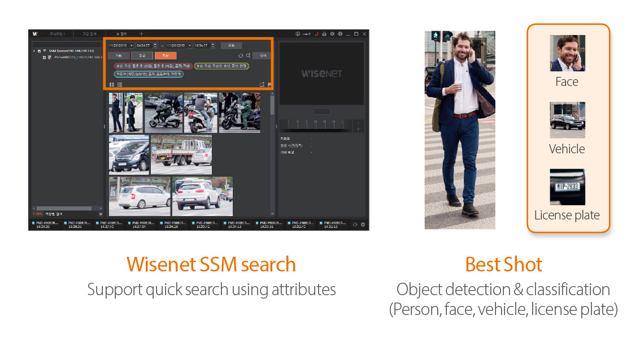
Task: Select the orange-highlighted tab below device tree
Action: coord(37,214)
